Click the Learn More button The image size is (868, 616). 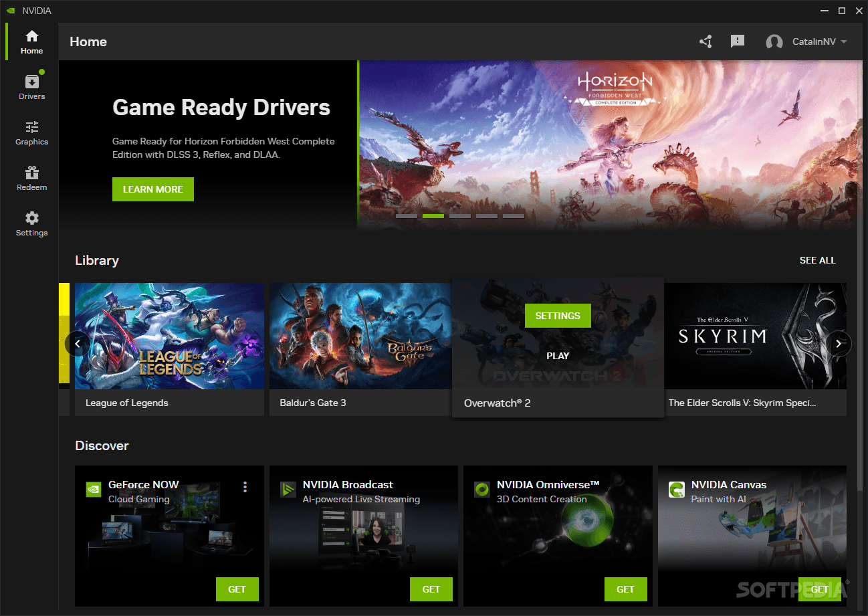(153, 189)
